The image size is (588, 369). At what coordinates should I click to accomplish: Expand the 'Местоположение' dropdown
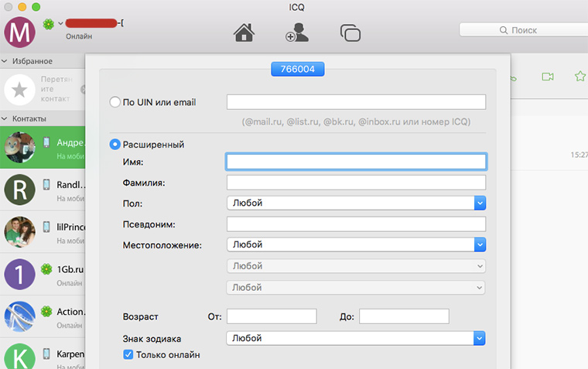pyautogui.click(x=480, y=244)
